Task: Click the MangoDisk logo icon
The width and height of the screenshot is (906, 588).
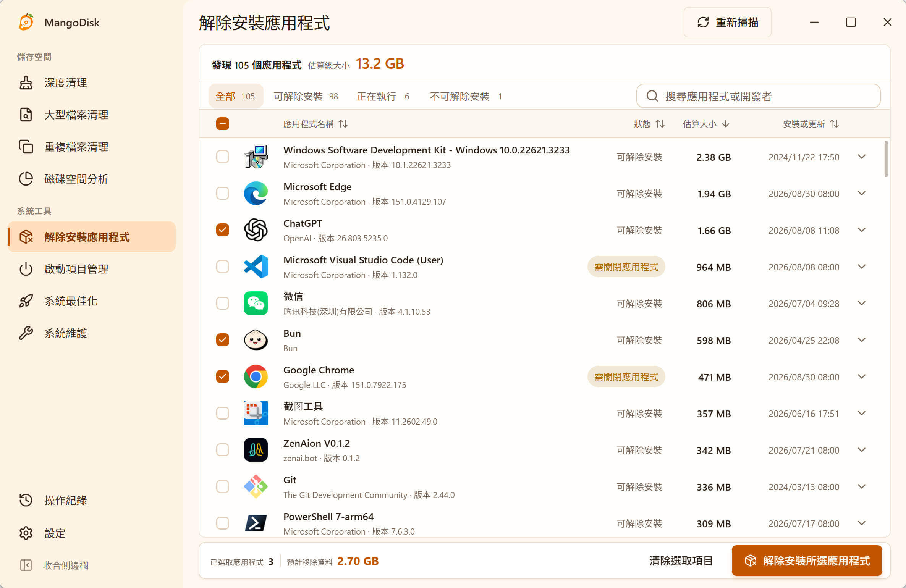Action: pyautogui.click(x=26, y=22)
